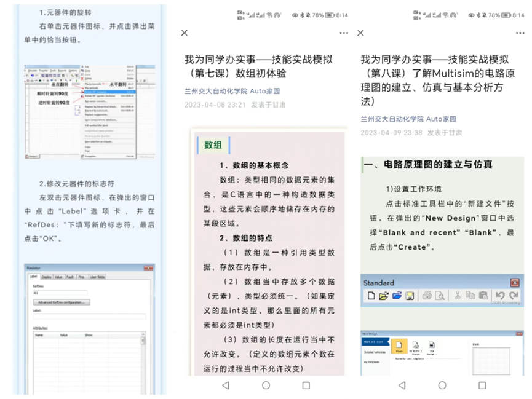
Task: Tap Android home button under 第八课 article
Action: click(x=442, y=385)
